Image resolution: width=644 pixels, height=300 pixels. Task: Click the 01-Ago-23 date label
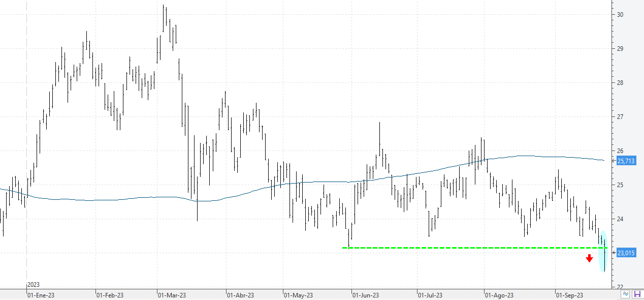499,295
